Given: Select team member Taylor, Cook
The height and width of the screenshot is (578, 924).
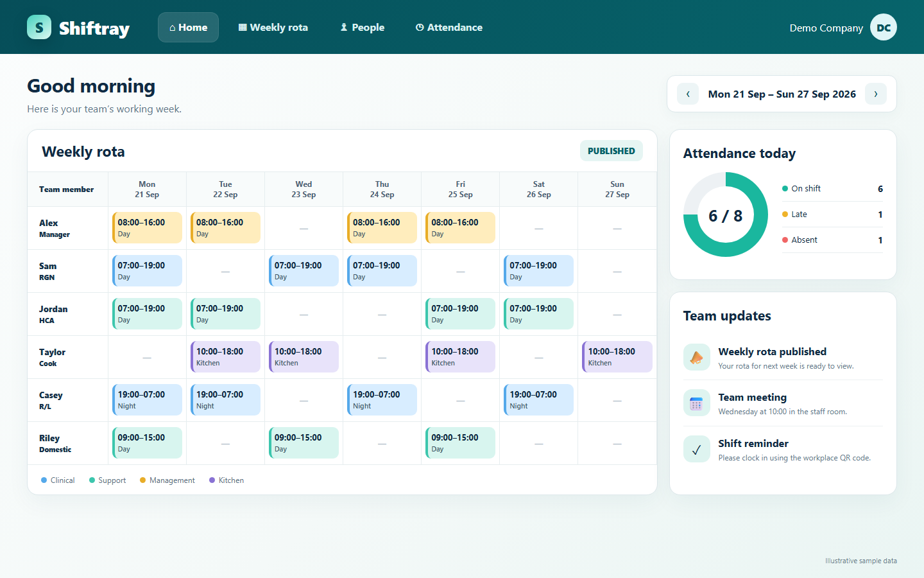Looking at the screenshot, I should tap(67, 357).
